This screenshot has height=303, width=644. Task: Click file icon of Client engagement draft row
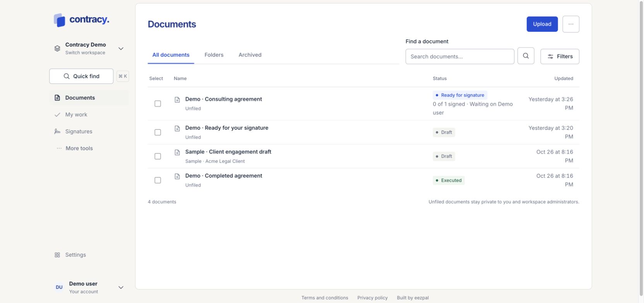[177, 152]
